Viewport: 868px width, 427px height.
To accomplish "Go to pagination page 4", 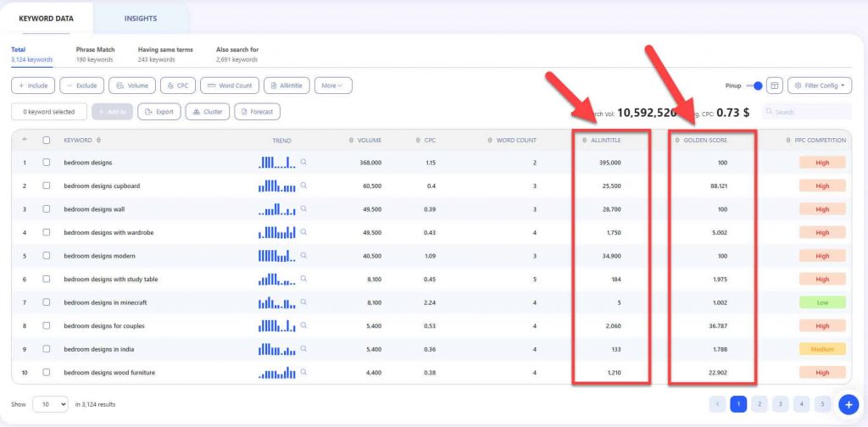I will click(802, 404).
